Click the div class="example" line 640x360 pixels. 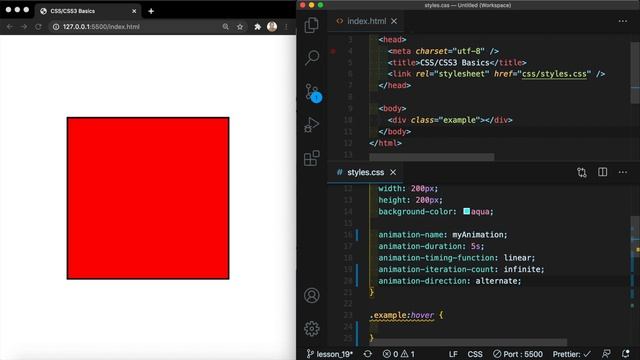pos(450,120)
